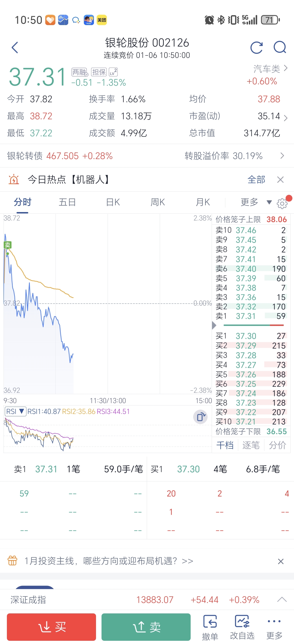Refresh the stock quote data
294x644 pixels.
coord(256,48)
